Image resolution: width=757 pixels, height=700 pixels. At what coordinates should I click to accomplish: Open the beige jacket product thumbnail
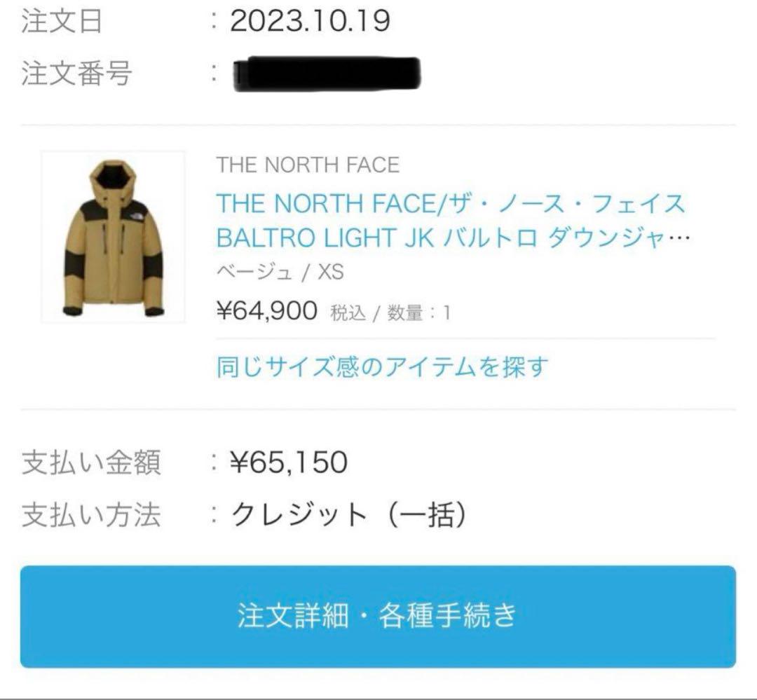pos(114,237)
